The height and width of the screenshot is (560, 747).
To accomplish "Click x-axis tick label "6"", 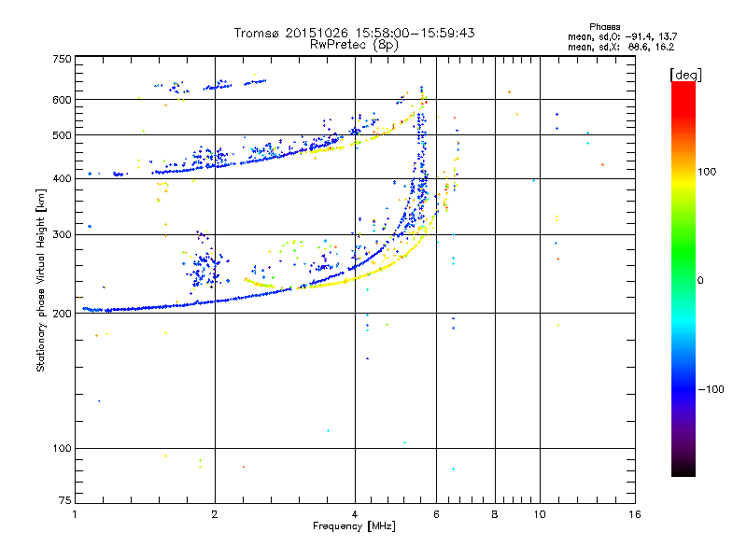I will (x=436, y=514).
